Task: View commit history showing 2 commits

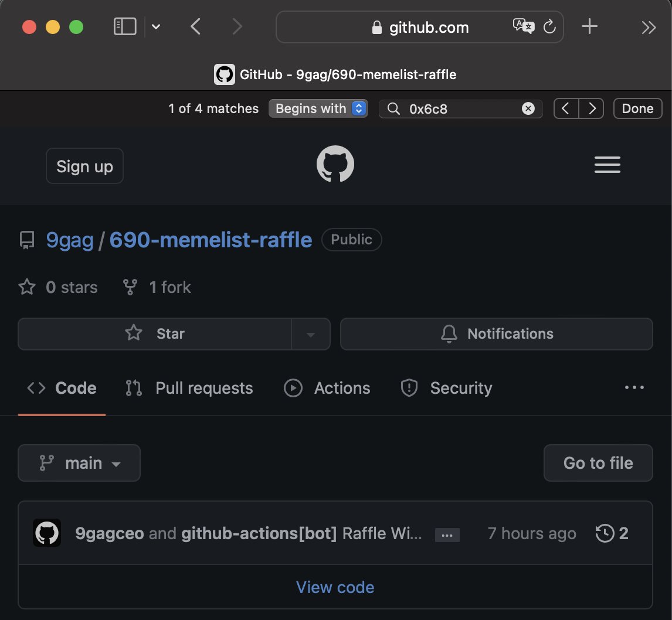Action: [x=612, y=533]
